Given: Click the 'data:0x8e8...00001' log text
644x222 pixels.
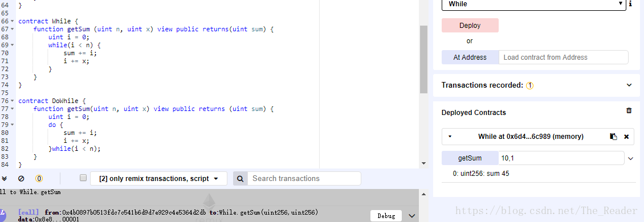Looking at the screenshot, I should (x=49, y=220).
